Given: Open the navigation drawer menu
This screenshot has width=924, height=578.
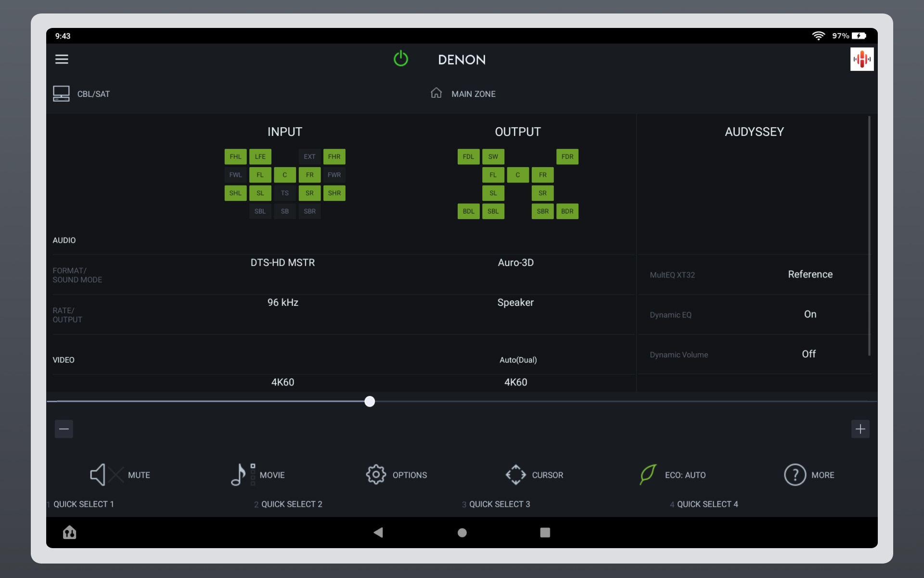Looking at the screenshot, I should tap(62, 59).
